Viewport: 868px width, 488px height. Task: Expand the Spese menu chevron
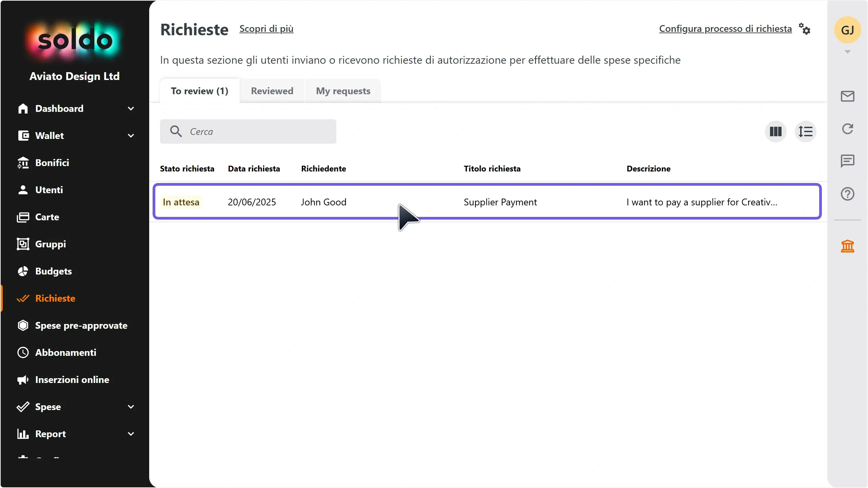(131, 407)
